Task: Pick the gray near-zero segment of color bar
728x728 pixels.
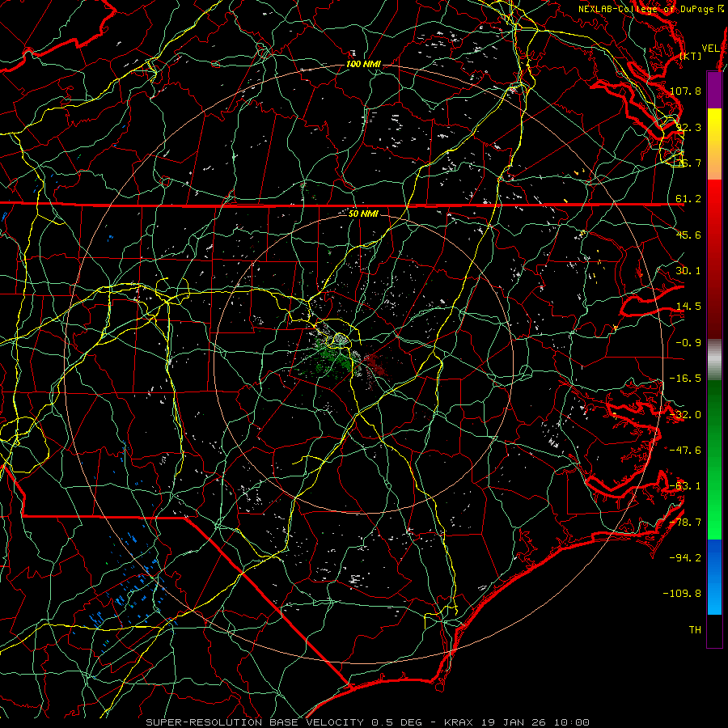Action: pos(714,360)
